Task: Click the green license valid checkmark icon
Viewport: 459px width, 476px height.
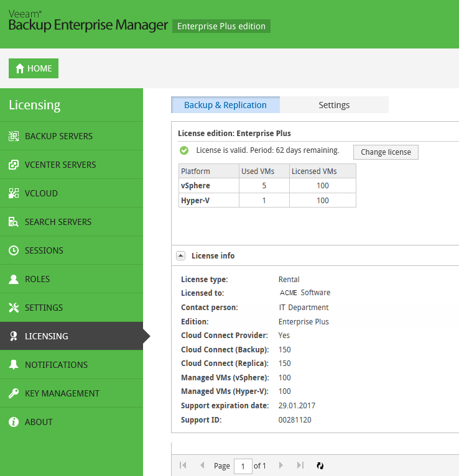Action: pos(184,150)
